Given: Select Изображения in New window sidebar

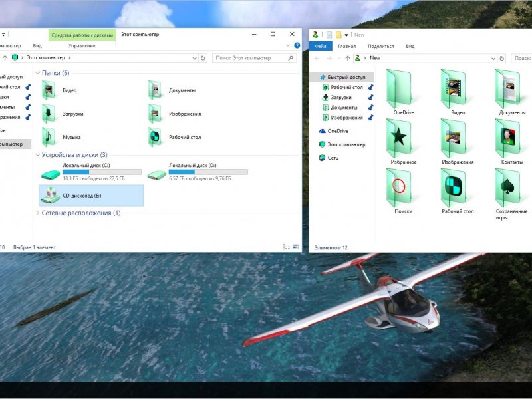Looking at the screenshot, I should point(342,118).
